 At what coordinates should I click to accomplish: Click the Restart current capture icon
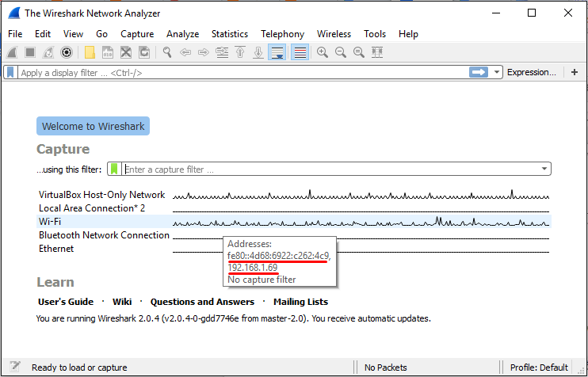[x=48, y=52]
